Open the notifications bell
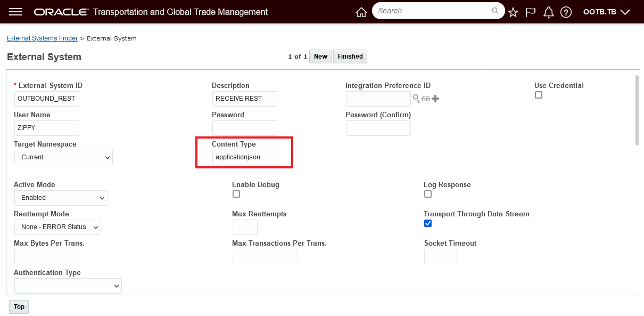Viewport: 644px width, 316px height. [x=549, y=12]
